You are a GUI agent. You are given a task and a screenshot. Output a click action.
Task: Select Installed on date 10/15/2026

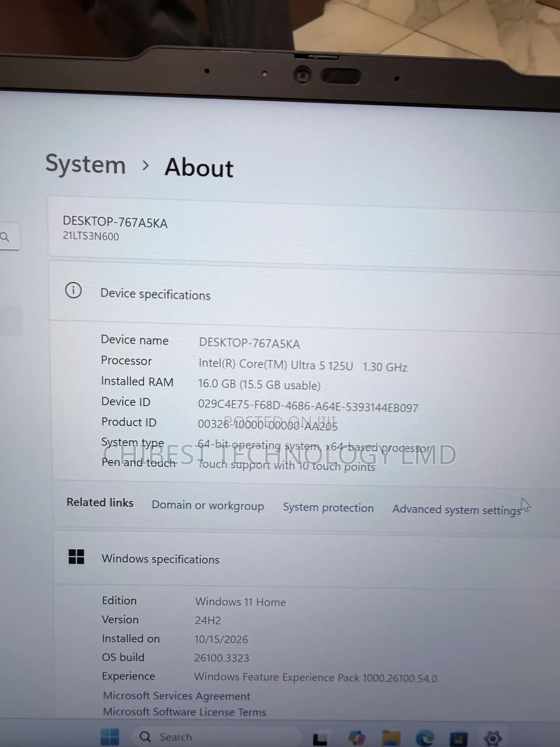click(221, 640)
